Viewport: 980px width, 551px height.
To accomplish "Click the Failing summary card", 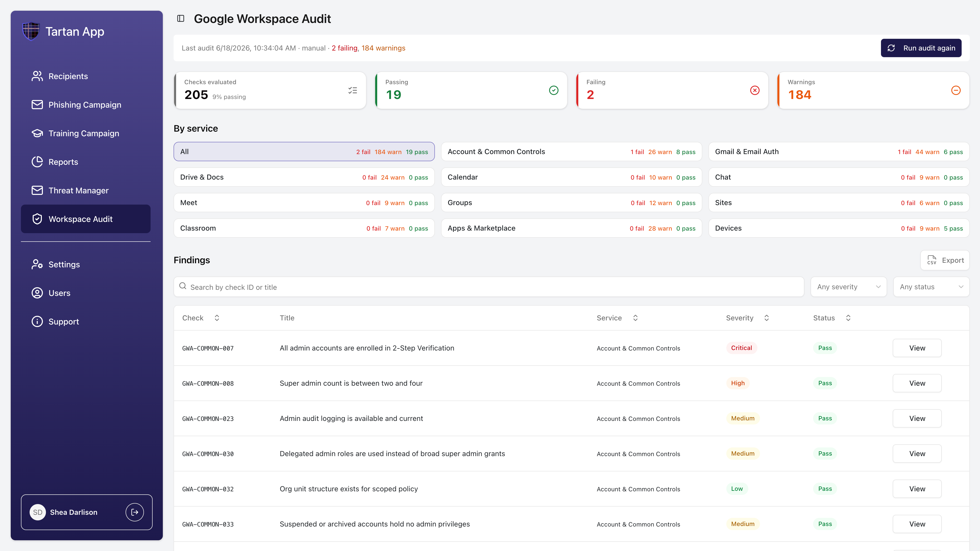I will point(672,90).
